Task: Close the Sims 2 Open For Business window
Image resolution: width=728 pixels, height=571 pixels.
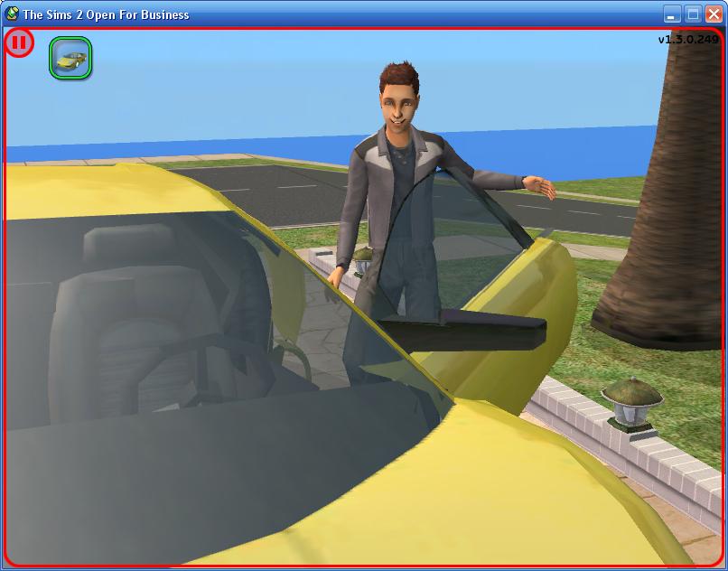Action: point(714,14)
